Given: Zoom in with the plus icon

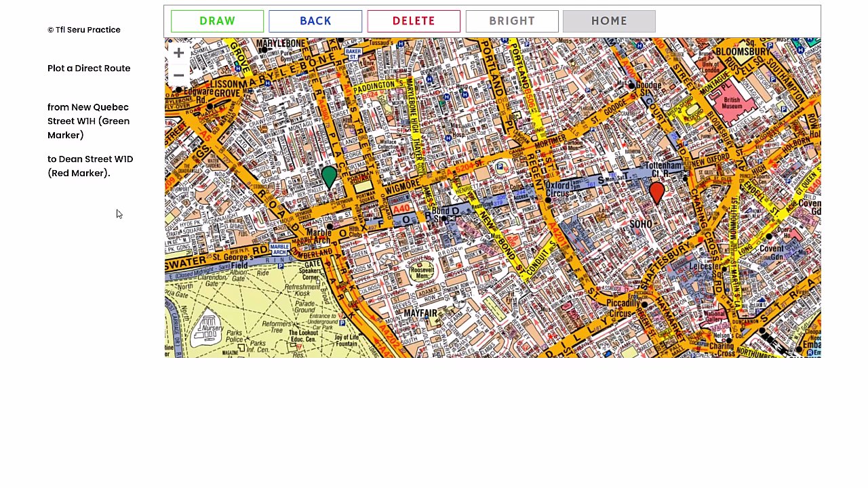Looking at the screenshot, I should (178, 53).
